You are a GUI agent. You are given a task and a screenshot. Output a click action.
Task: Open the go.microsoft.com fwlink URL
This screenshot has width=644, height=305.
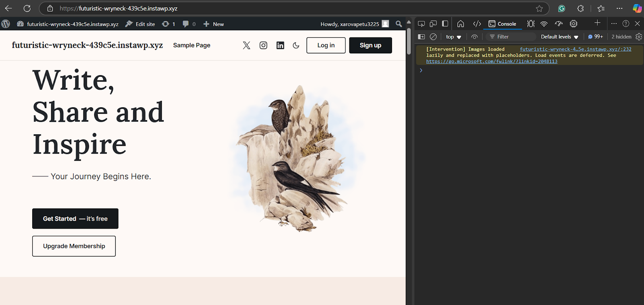[492, 61]
